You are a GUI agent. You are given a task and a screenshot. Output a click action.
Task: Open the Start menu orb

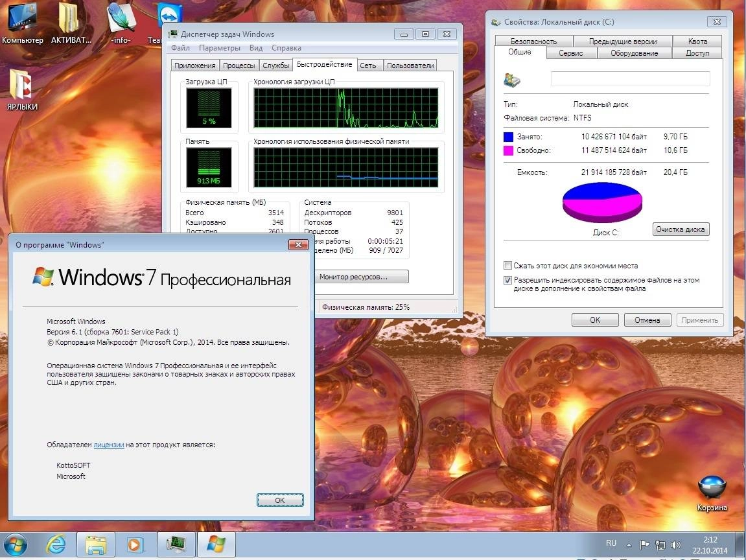(15, 544)
